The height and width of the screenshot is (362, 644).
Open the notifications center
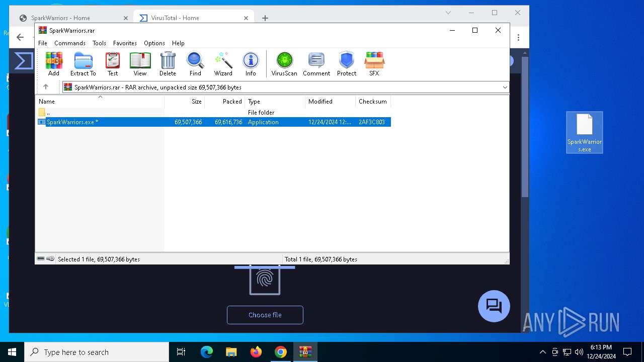(x=627, y=352)
